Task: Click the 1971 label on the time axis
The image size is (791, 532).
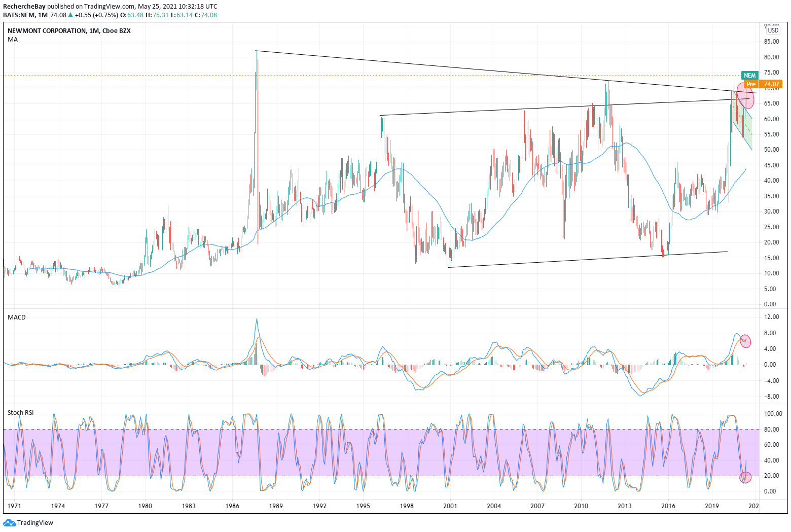Action: pos(14,506)
